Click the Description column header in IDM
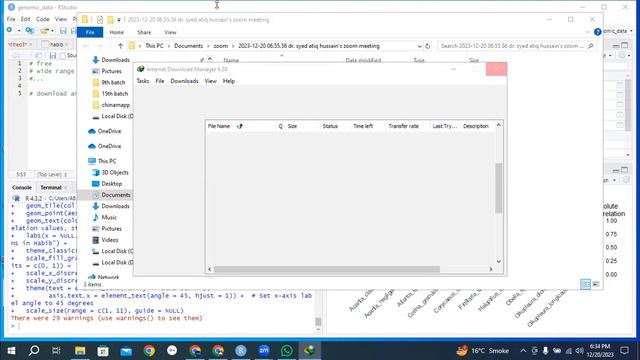 click(x=476, y=126)
